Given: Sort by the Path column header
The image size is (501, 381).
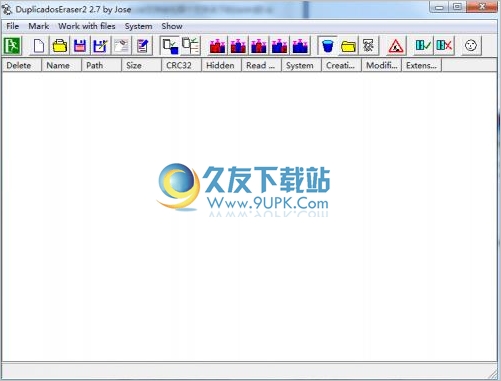Looking at the screenshot, I should coord(102,65).
